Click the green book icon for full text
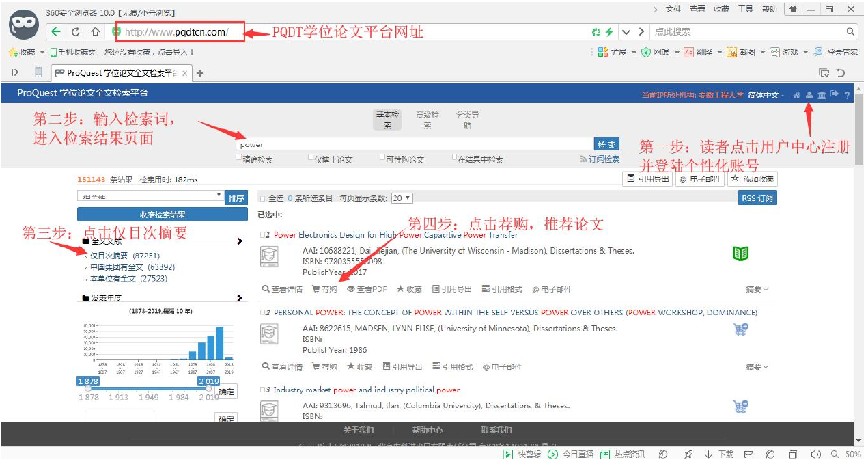868x462 pixels. (x=742, y=252)
